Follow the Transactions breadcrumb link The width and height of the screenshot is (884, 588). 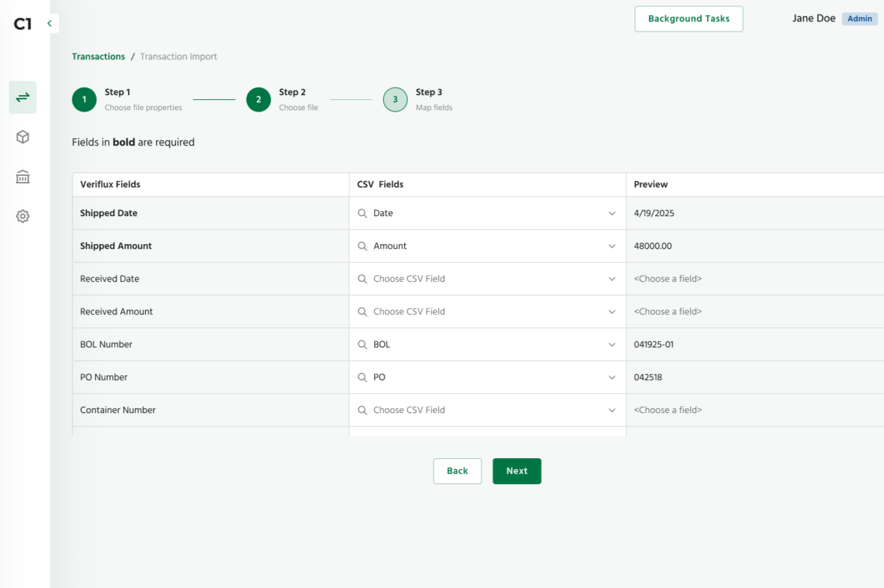(x=98, y=57)
